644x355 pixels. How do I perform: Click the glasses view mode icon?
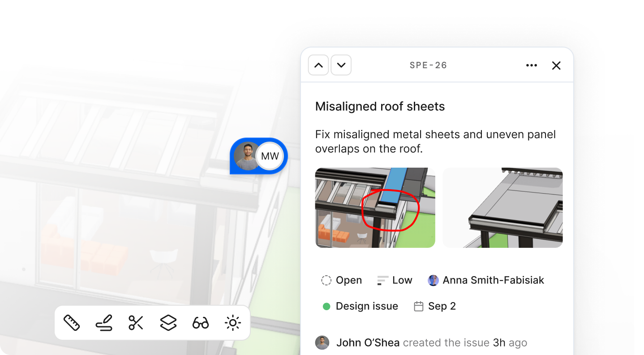pos(200,323)
